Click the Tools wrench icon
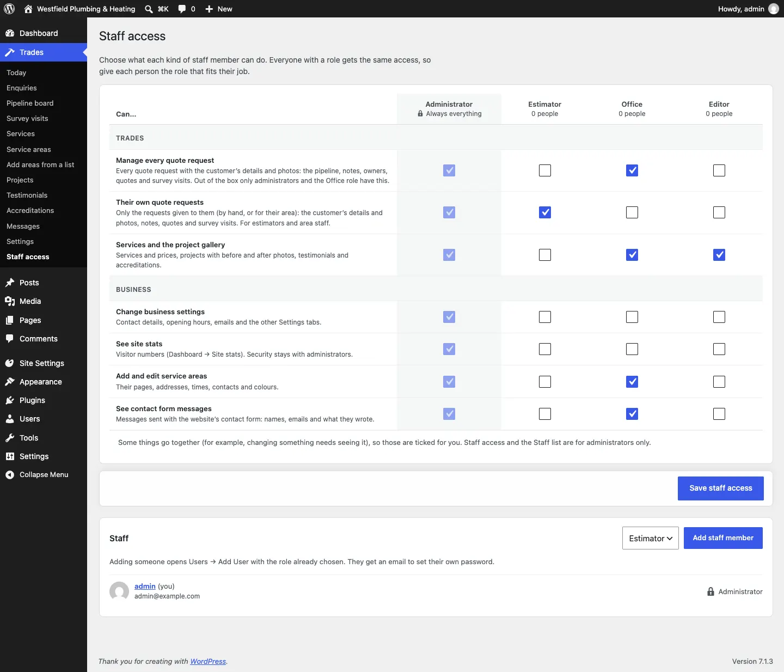Screen dimensions: 784x672 [10, 438]
